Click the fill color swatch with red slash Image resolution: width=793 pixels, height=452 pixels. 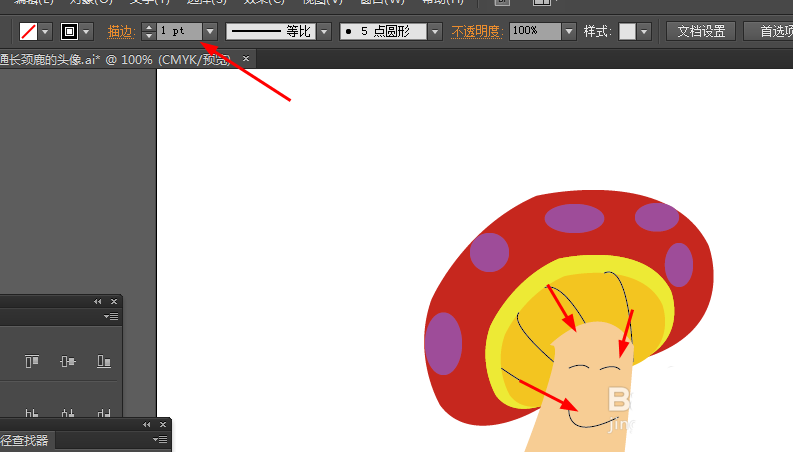[x=28, y=31]
